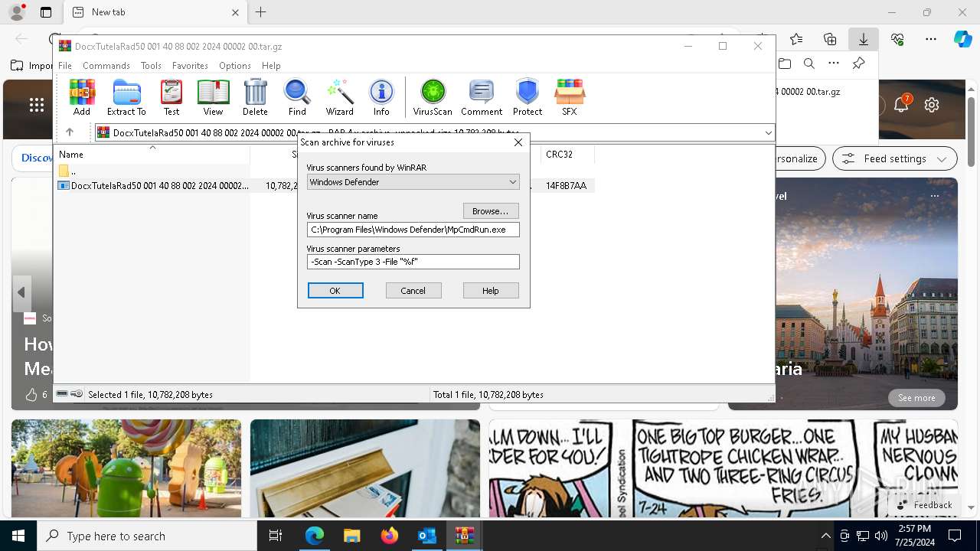Sort by the Name column header
The height and width of the screenshot is (551, 980).
(x=152, y=155)
